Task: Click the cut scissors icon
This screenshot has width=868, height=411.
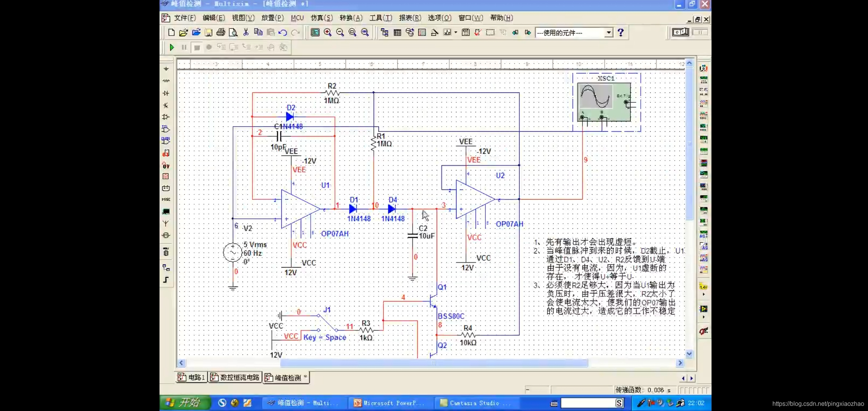Action: point(246,33)
